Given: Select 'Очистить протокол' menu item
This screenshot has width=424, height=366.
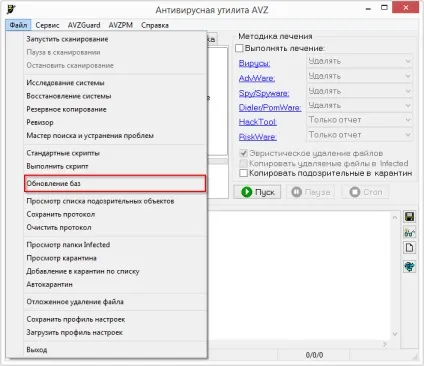Looking at the screenshot, I should click(115, 227).
